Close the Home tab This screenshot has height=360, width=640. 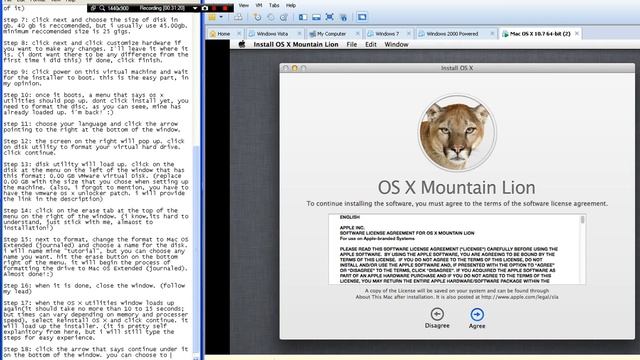(x=239, y=33)
